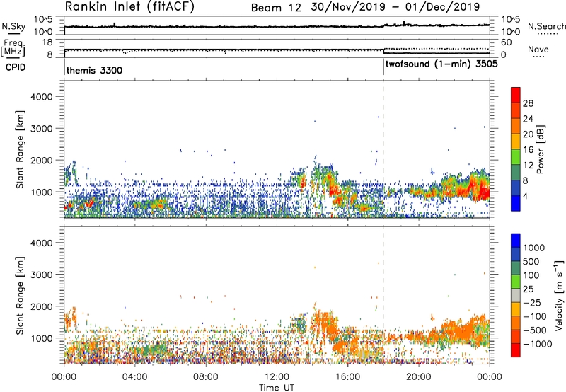The height and width of the screenshot is (392, 566).
Task: Select the 'twofsound (1-min) 3505' CPID text
Action: (441, 64)
